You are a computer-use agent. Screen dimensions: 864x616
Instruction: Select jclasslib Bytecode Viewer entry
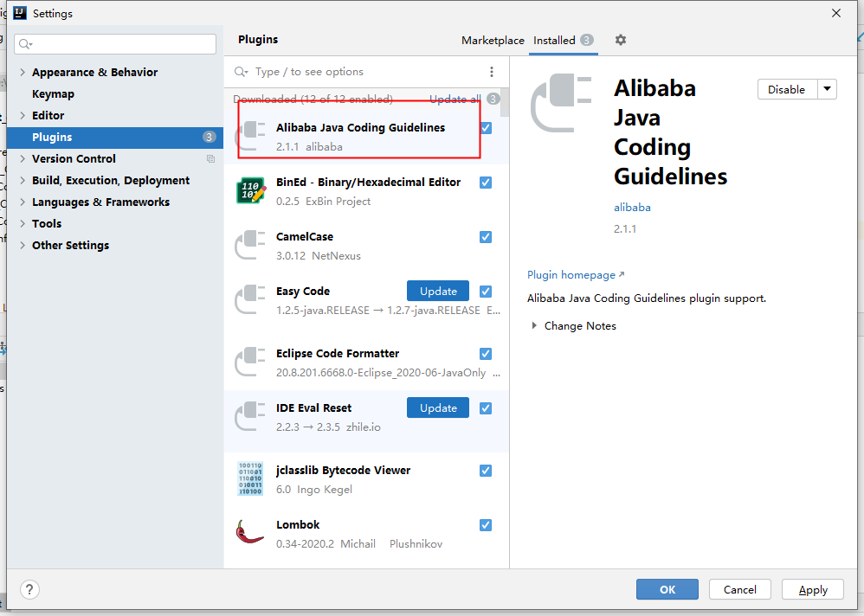(366, 479)
